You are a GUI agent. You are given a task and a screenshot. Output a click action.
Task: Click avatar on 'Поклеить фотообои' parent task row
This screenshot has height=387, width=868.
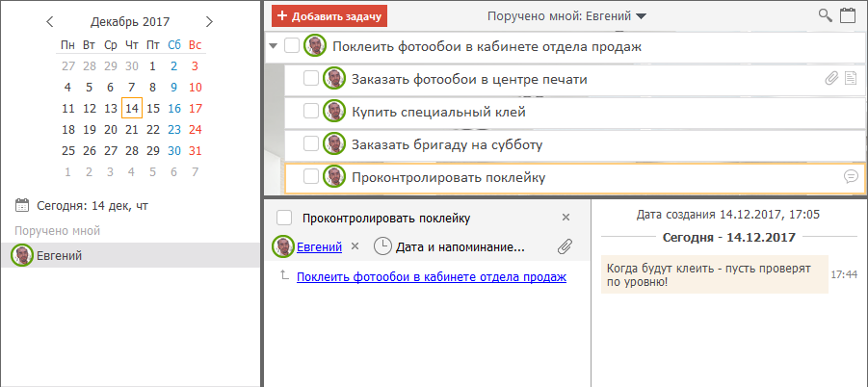coord(315,46)
